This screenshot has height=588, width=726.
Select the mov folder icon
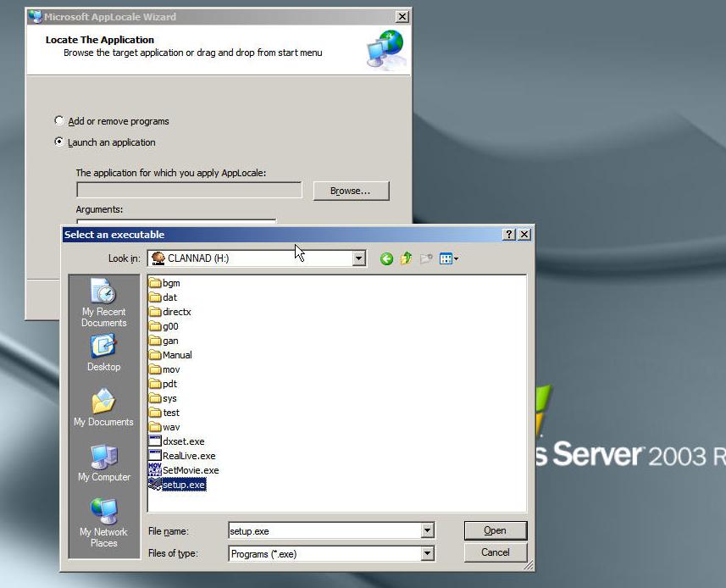(155, 369)
